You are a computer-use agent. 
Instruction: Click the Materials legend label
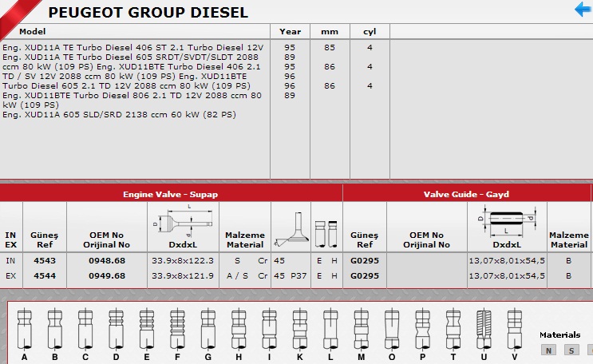pyautogui.click(x=559, y=335)
